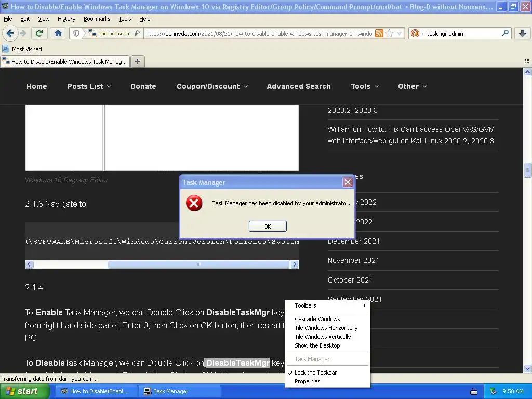Open a new tab with the plus button

(x=137, y=61)
